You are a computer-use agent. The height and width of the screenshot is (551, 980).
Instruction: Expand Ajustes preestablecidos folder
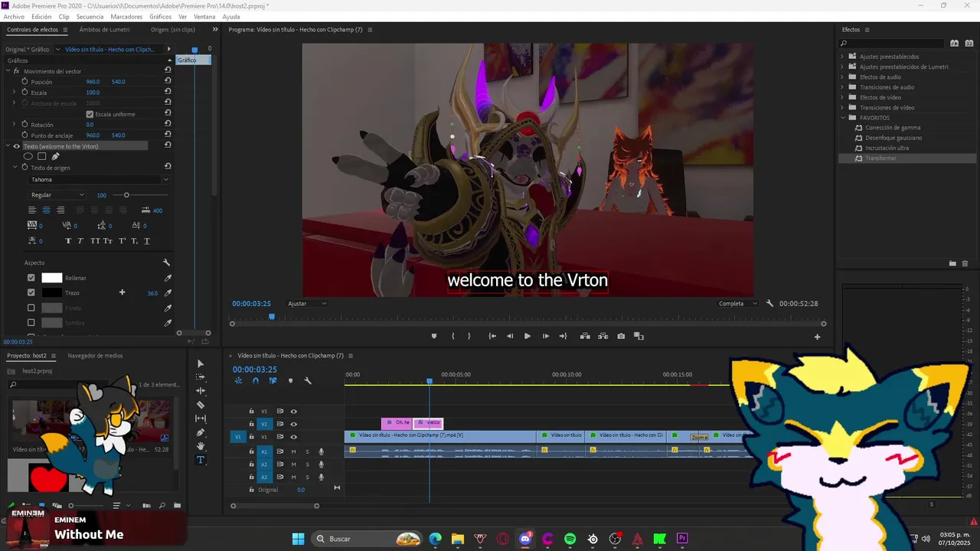842,57
